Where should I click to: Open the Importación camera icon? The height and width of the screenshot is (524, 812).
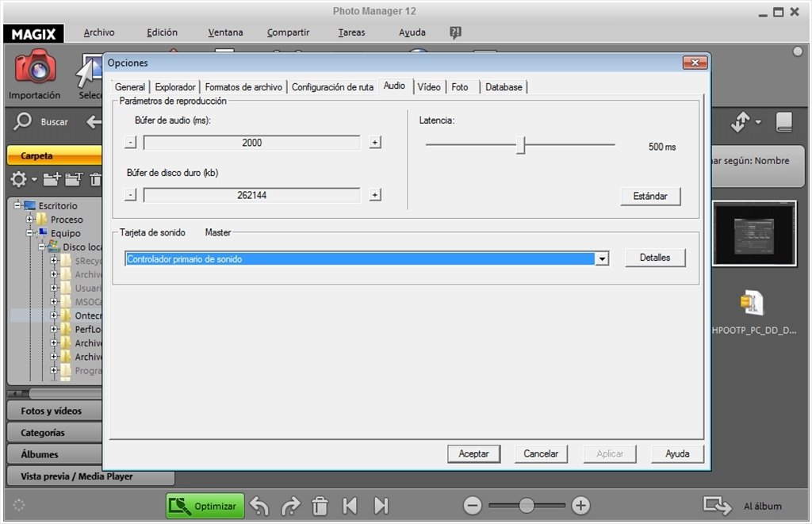(35, 67)
